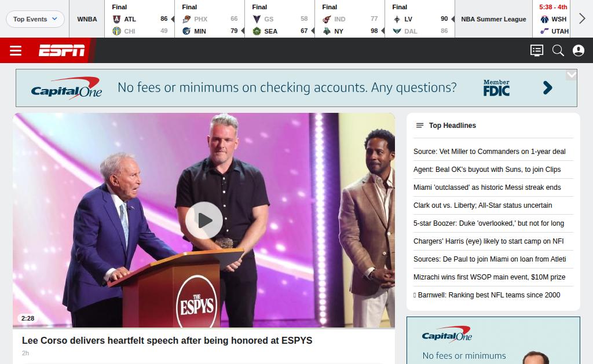The width and height of the screenshot is (593, 364).
Task: Click the New York Liberty logo
Action: click(327, 31)
